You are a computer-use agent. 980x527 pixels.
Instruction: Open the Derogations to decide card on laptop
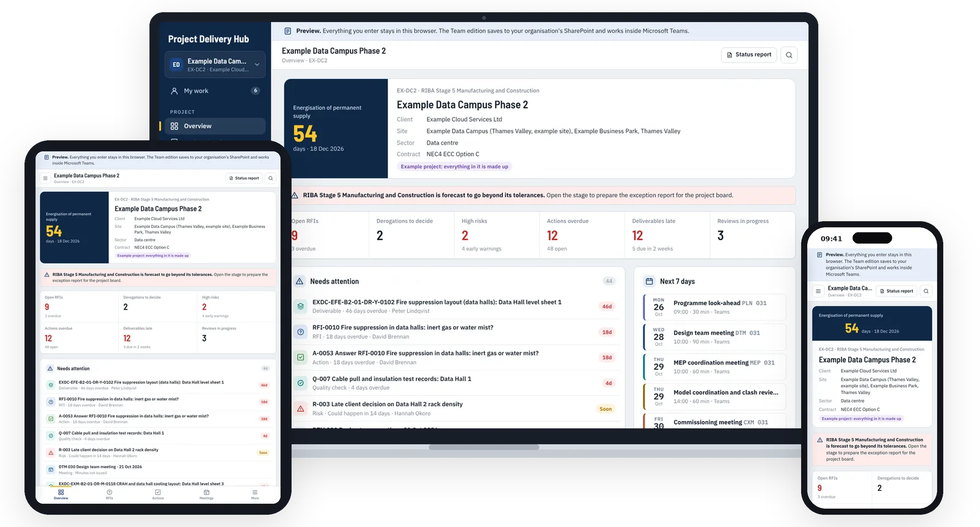click(x=412, y=235)
